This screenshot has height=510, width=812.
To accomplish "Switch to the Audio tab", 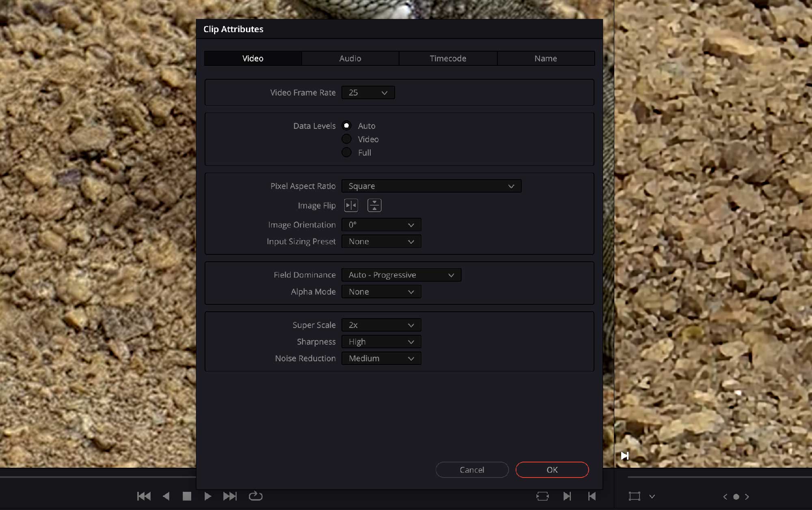I will pos(350,58).
